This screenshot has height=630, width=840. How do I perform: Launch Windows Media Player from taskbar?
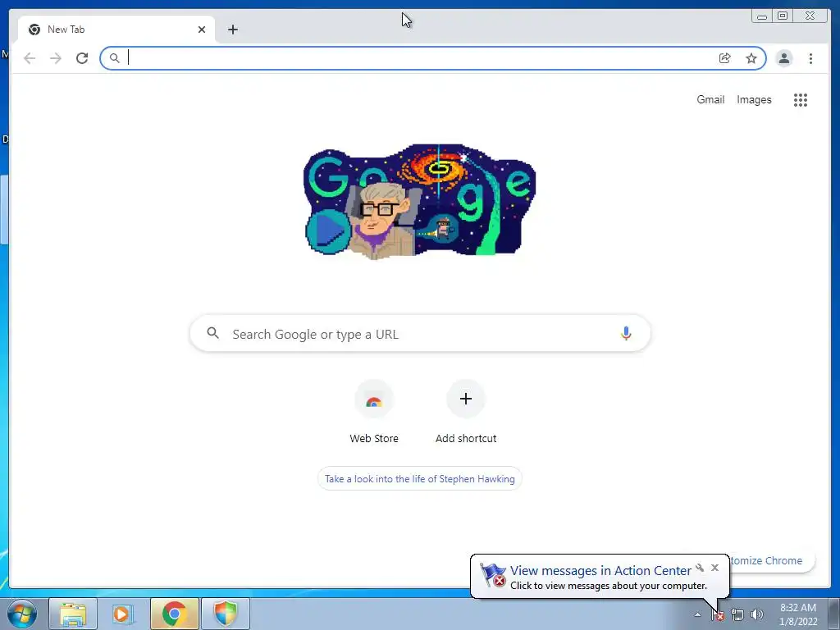pos(123,614)
